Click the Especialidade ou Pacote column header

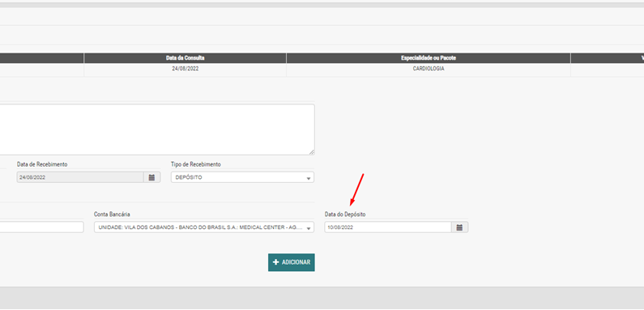pyautogui.click(x=429, y=58)
